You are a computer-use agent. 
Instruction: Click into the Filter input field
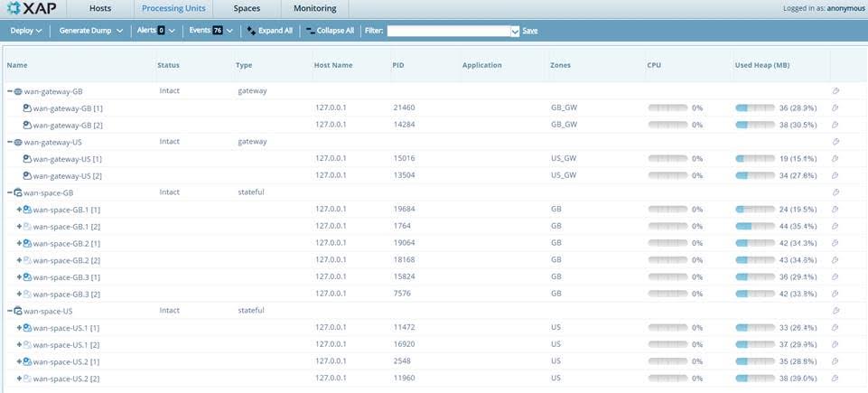pyautogui.click(x=448, y=31)
